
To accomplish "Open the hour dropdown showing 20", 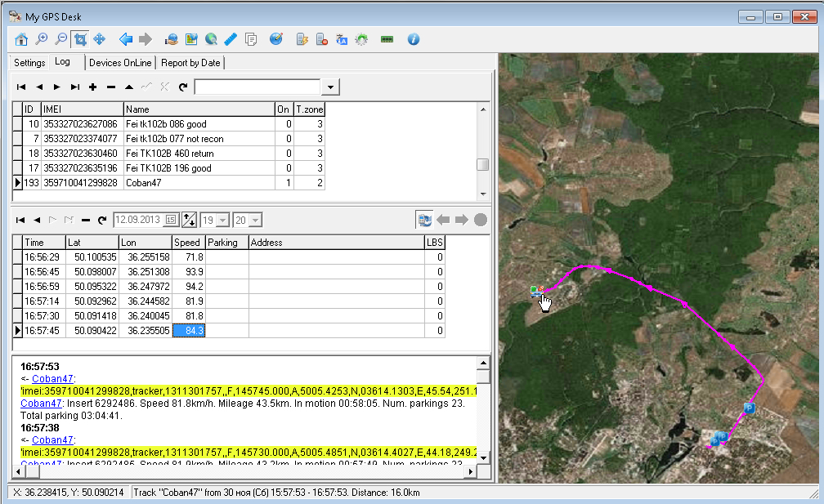I will pyautogui.click(x=256, y=221).
